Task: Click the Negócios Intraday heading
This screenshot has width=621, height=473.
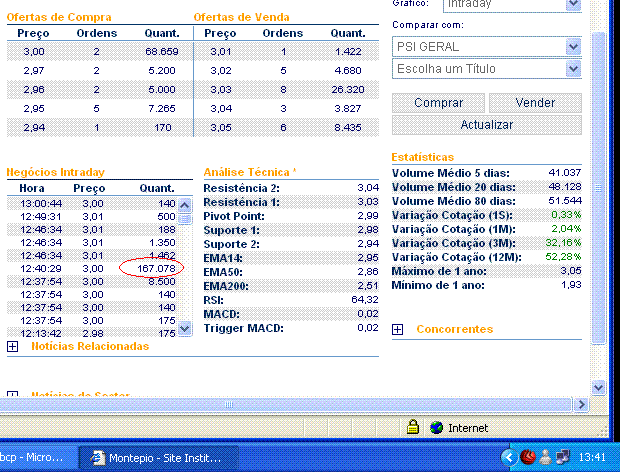Action: click(x=55, y=172)
